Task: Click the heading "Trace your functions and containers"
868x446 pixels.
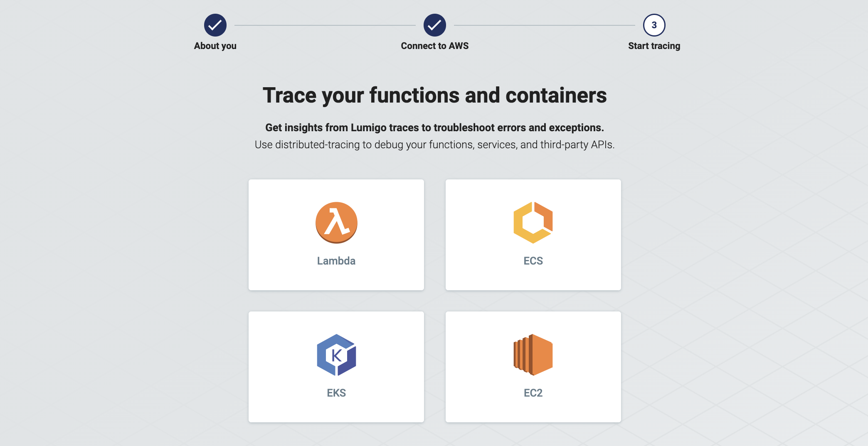Action: [435, 96]
